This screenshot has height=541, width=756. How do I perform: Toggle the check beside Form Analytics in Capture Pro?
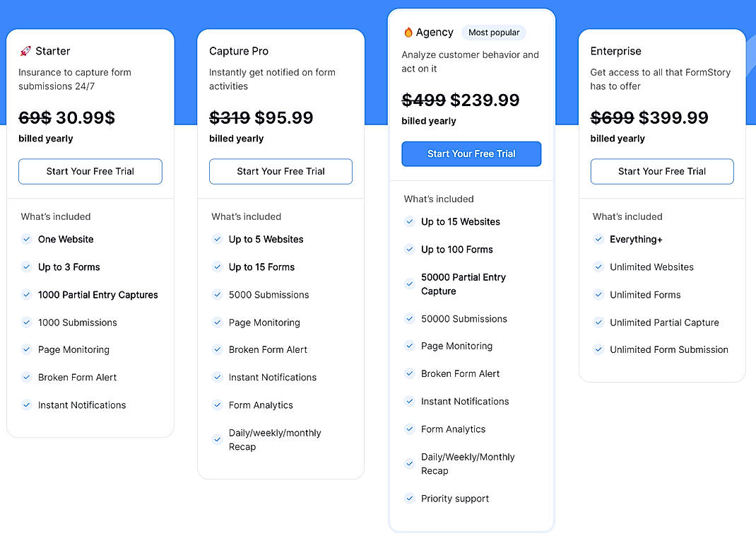click(217, 405)
